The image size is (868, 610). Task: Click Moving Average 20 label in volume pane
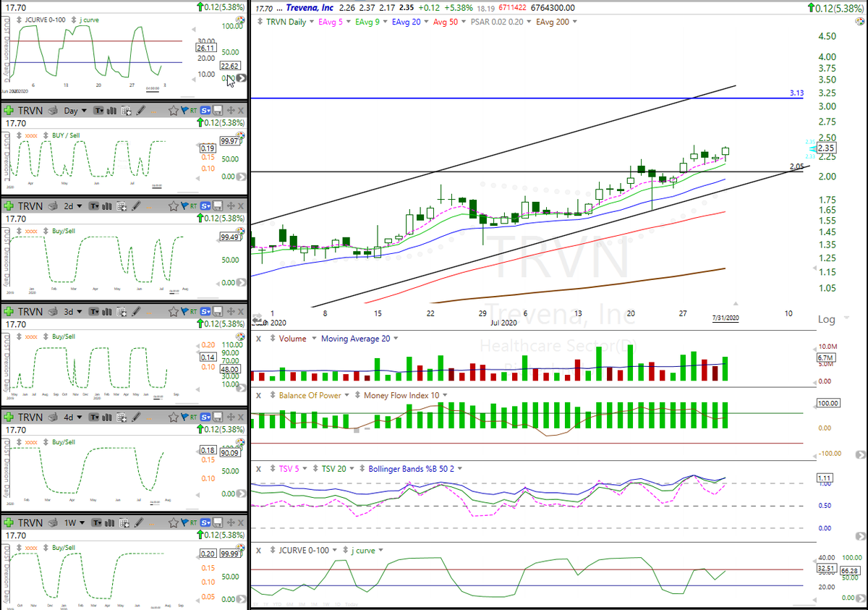(x=355, y=338)
